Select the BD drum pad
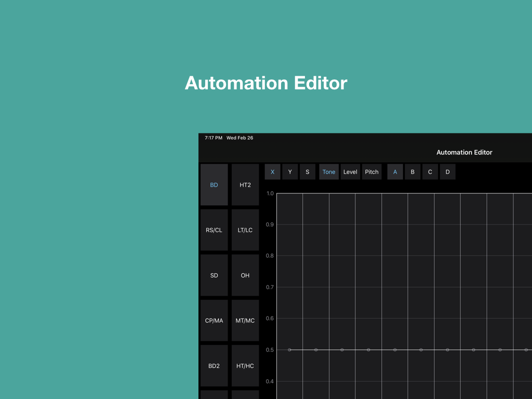This screenshot has width=532, height=399. pos(214,185)
